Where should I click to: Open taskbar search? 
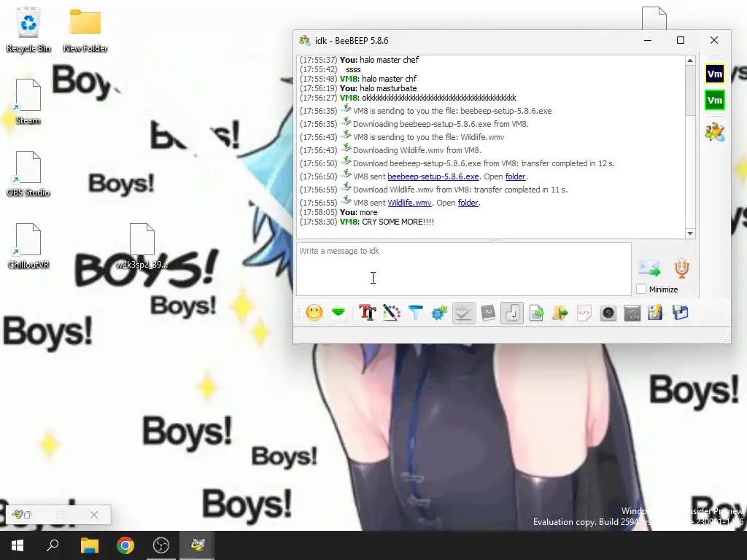[x=53, y=545]
